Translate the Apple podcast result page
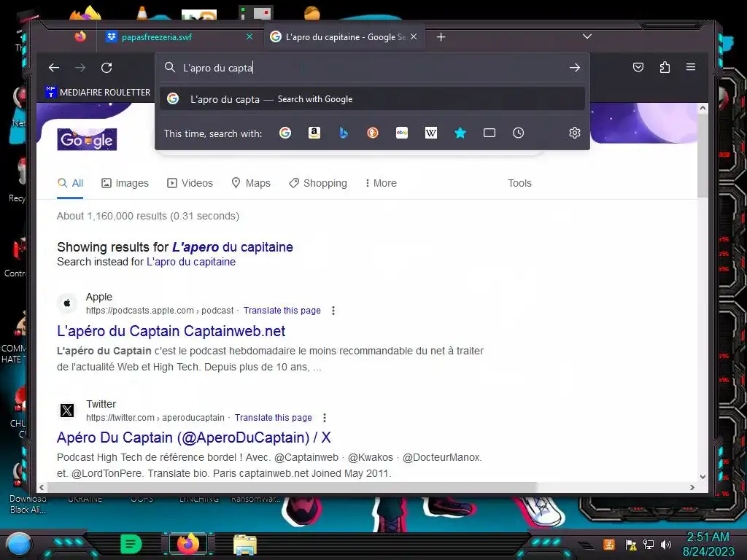This screenshot has height=560, width=747. point(282,311)
